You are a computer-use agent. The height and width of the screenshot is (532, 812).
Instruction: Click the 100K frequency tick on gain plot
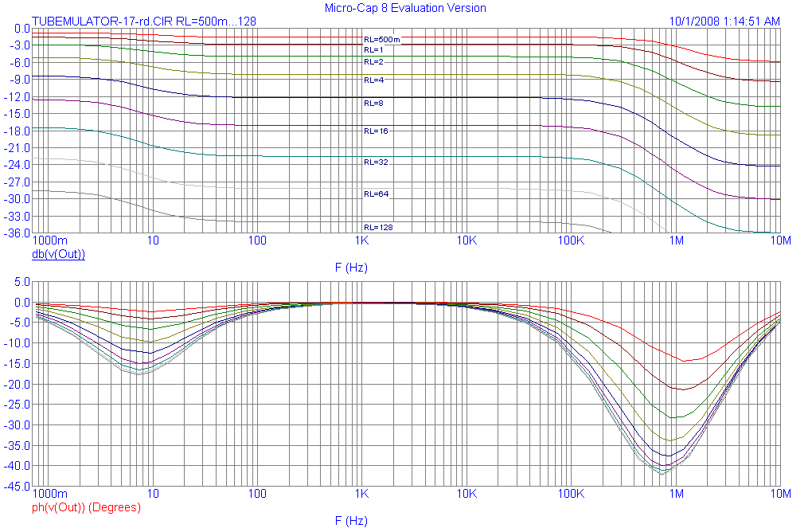pos(571,241)
